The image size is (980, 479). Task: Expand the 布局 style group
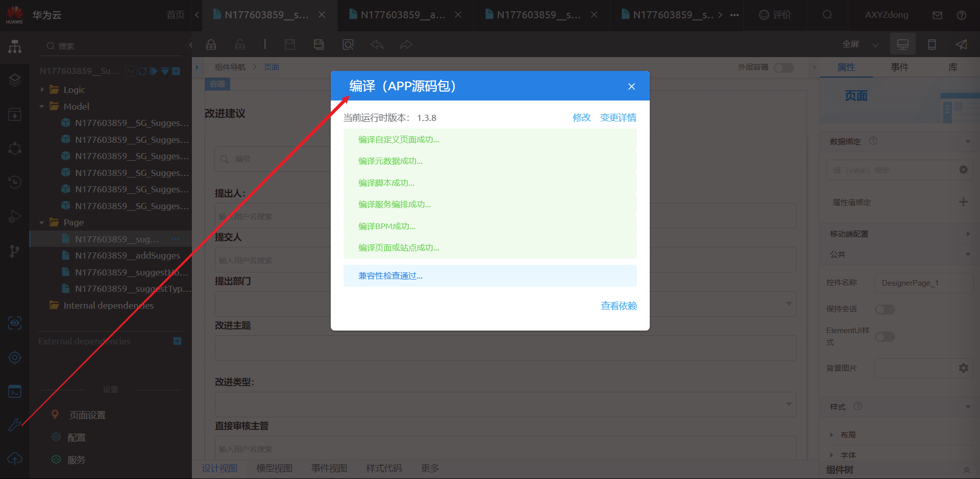click(x=831, y=435)
